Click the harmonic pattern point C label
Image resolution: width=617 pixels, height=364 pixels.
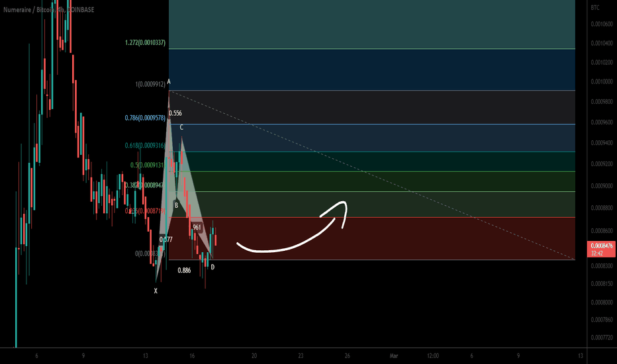coord(181,128)
